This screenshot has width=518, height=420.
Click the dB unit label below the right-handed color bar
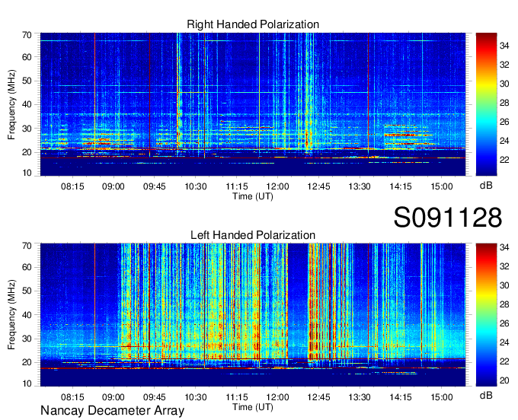(x=486, y=186)
